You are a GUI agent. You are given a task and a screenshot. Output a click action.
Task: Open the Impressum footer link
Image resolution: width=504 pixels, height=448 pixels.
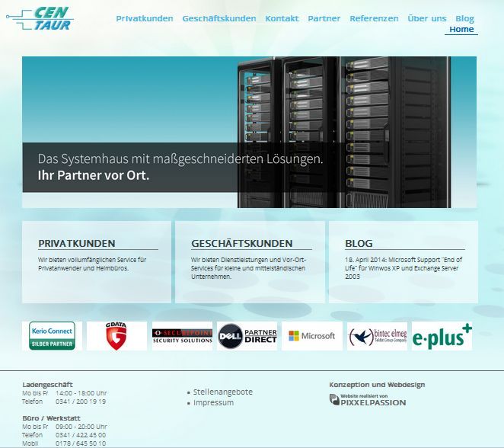213,402
